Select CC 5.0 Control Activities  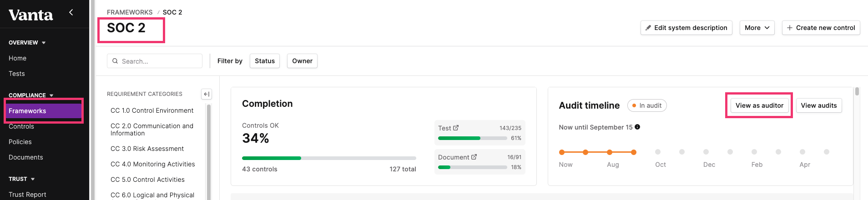pos(147,180)
